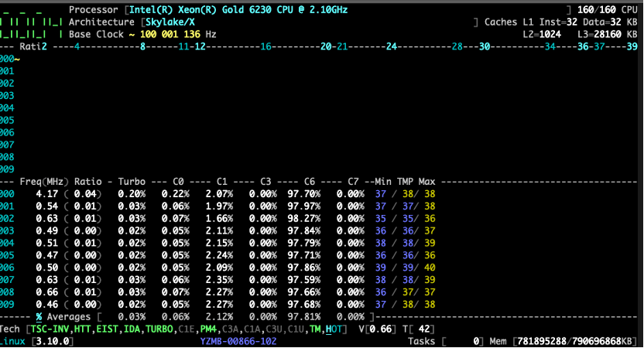The width and height of the screenshot is (644, 348).
Task: Click the greyed C1E tech flag
Action: (x=187, y=329)
